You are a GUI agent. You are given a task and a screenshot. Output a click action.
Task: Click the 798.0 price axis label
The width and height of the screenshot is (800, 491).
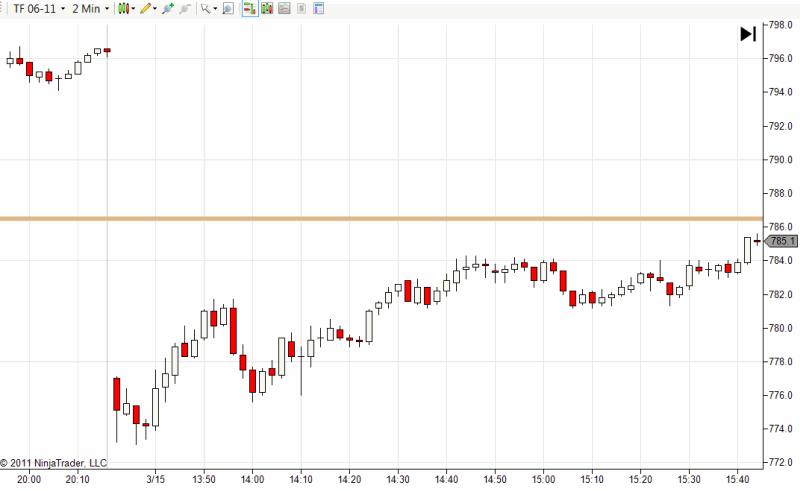[x=781, y=25]
